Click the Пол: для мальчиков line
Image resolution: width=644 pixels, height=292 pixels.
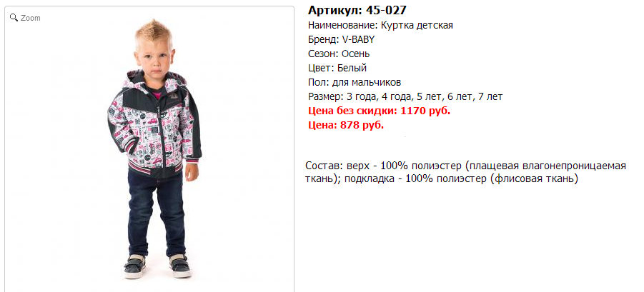[x=355, y=82]
